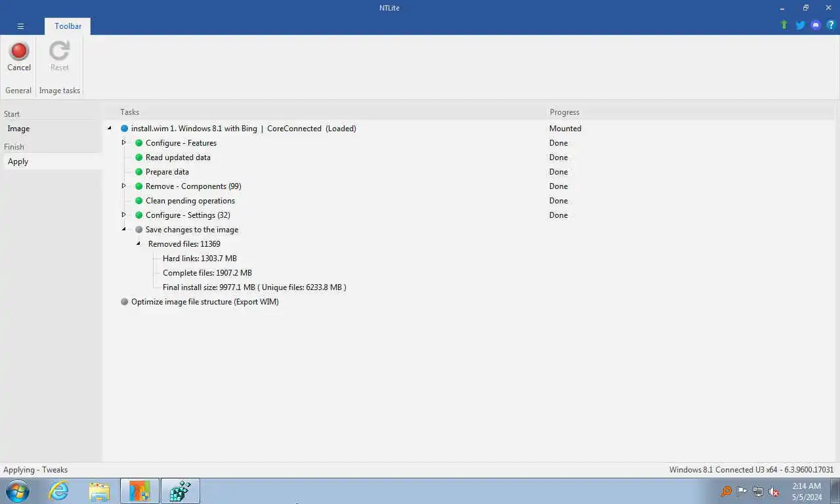This screenshot has width=840, height=504.
Task: Click the muted volume tray icon
Action: (774, 492)
